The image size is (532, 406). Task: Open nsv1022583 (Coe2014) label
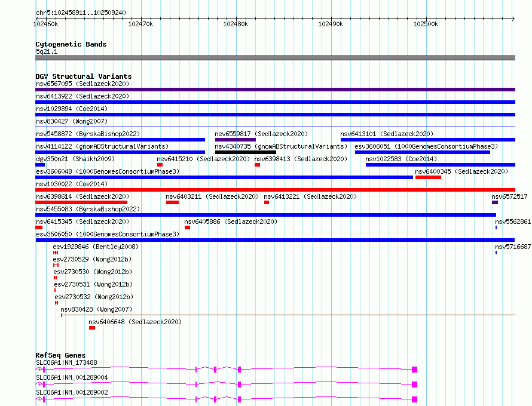pos(401,159)
